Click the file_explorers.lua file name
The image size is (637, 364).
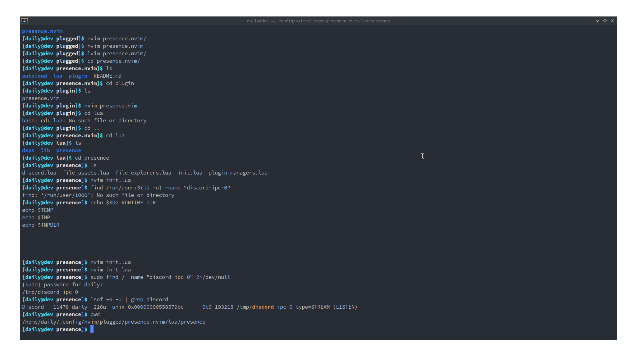pos(143,173)
